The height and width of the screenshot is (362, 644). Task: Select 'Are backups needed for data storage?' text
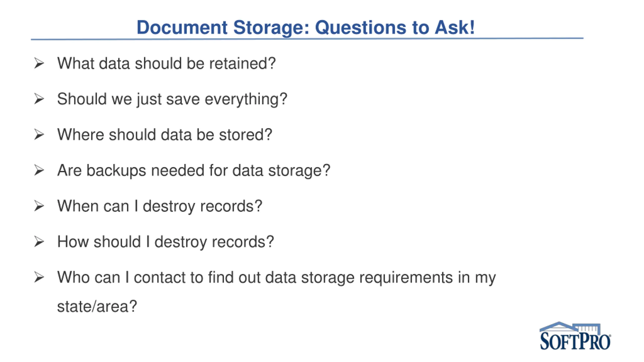(194, 170)
